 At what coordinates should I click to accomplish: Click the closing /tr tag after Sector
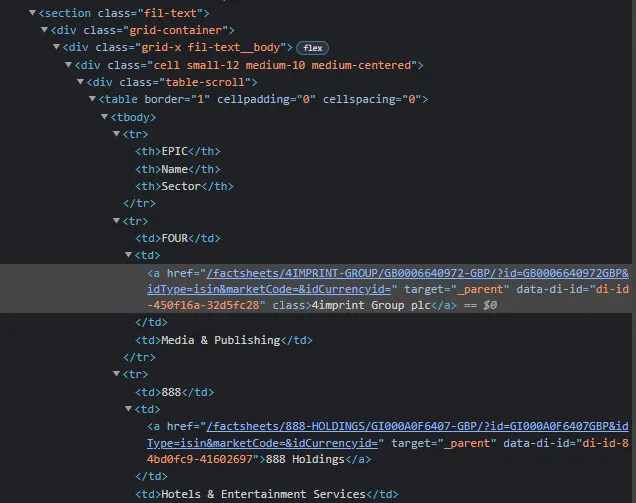(139, 203)
